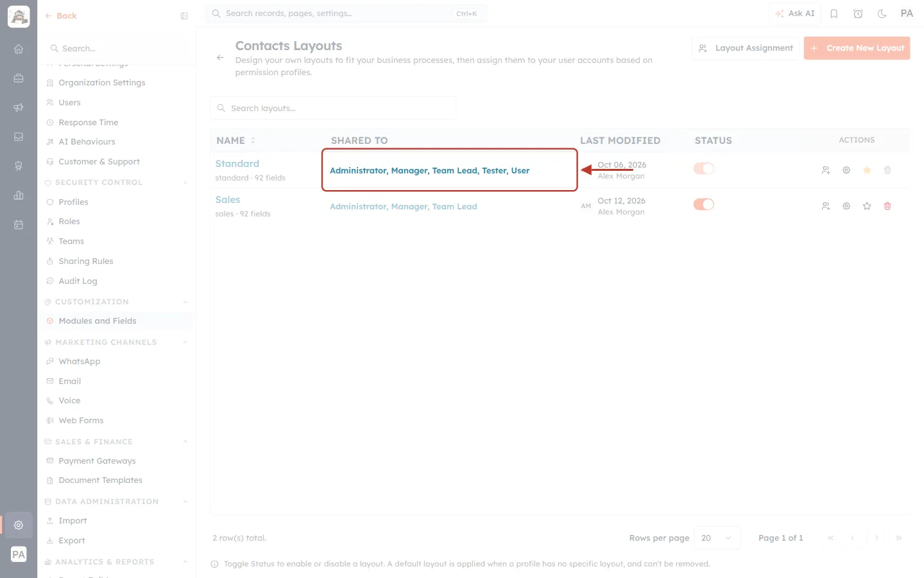Collapse the Security Control section
The width and height of the screenshot is (924, 578).
coord(185,183)
